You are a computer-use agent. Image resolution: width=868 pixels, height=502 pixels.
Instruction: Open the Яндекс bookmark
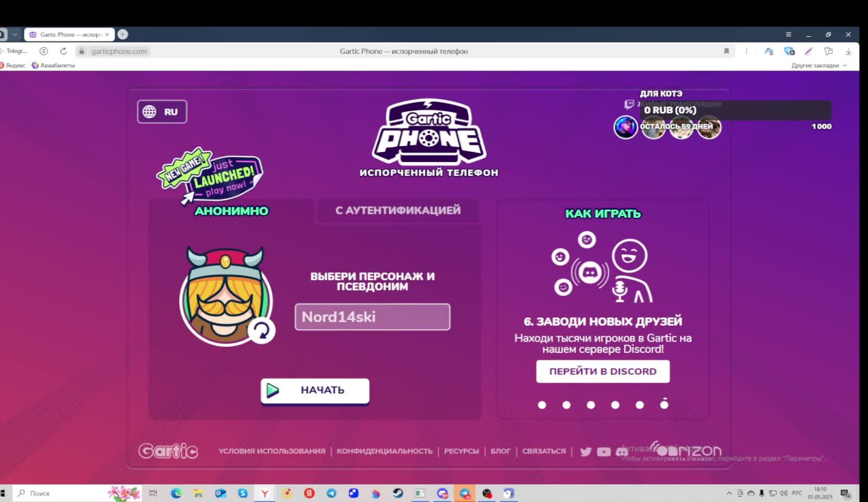click(x=13, y=65)
